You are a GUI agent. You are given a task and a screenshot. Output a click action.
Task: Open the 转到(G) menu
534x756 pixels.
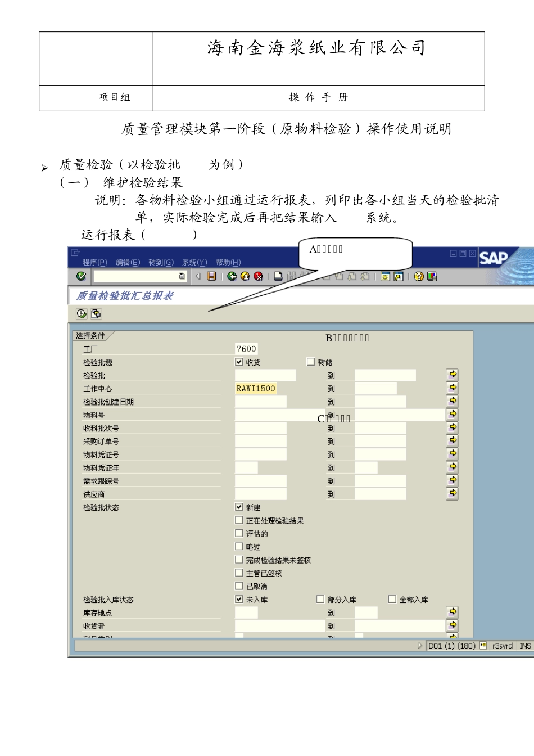pyautogui.click(x=161, y=263)
